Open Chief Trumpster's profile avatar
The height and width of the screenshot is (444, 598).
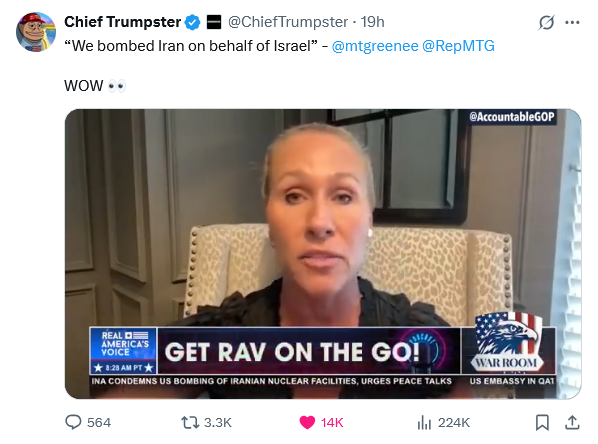tap(36, 32)
